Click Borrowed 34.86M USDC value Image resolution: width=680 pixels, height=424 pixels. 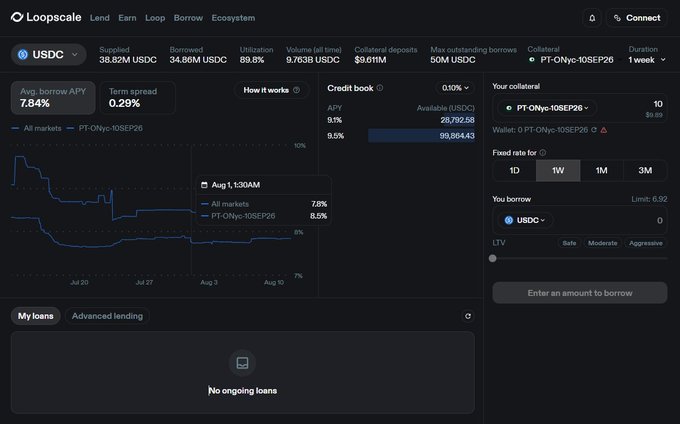tap(198, 60)
